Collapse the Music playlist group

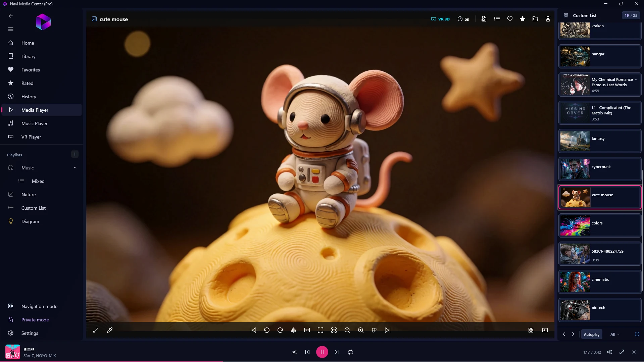75,168
